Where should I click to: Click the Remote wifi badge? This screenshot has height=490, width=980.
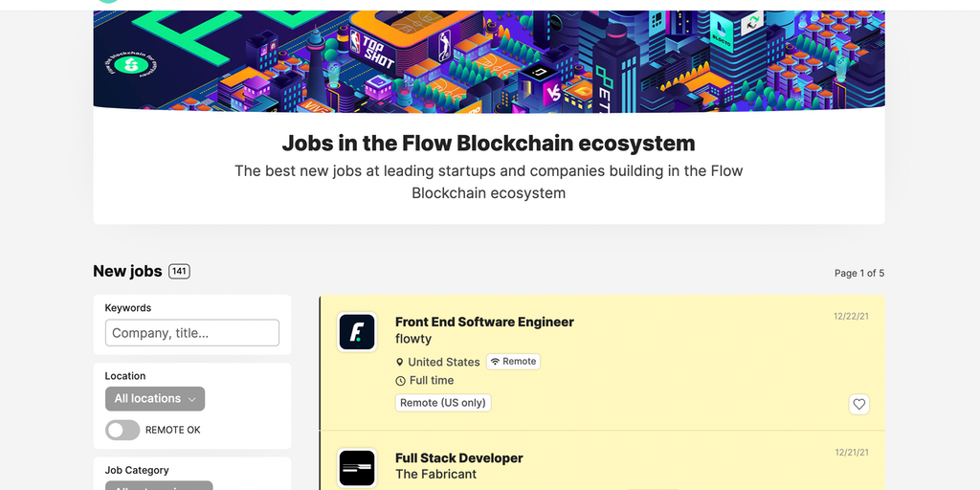click(x=513, y=362)
